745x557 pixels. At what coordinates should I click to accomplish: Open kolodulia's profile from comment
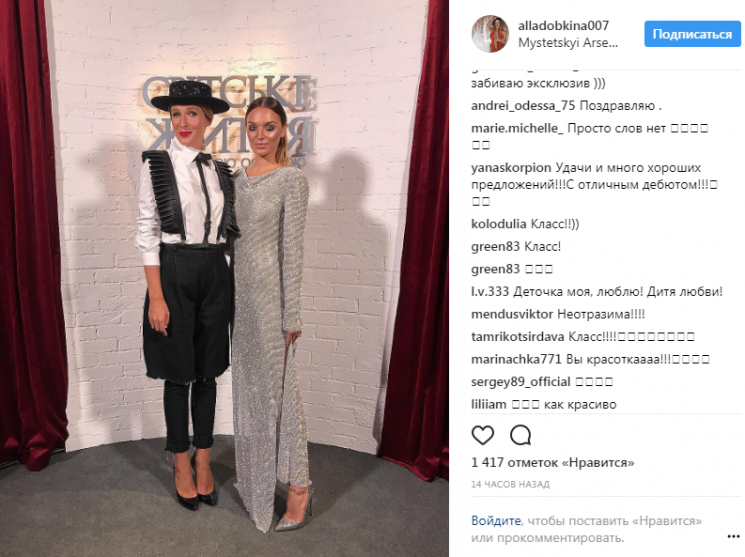pyautogui.click(x=498, y=224)
